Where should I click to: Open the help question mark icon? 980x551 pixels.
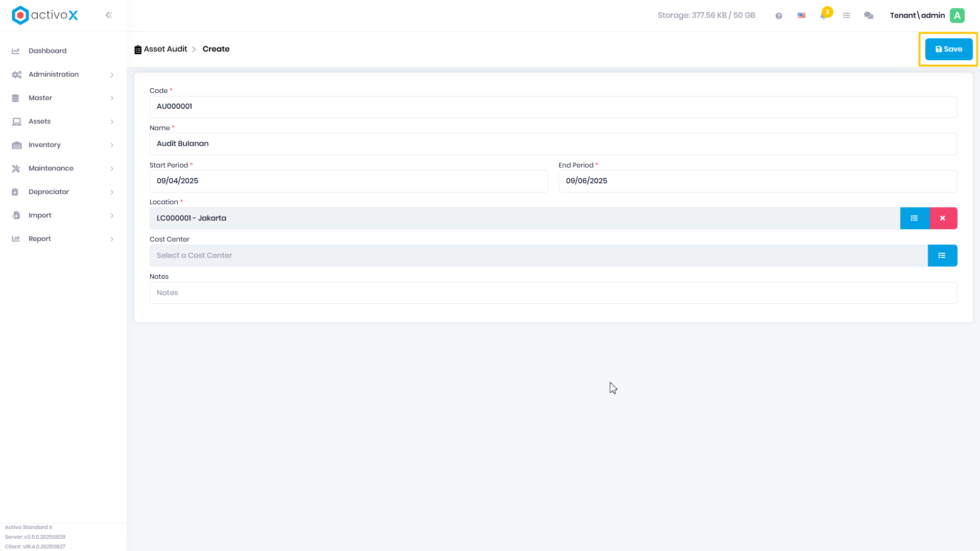[x=779, y=16]
